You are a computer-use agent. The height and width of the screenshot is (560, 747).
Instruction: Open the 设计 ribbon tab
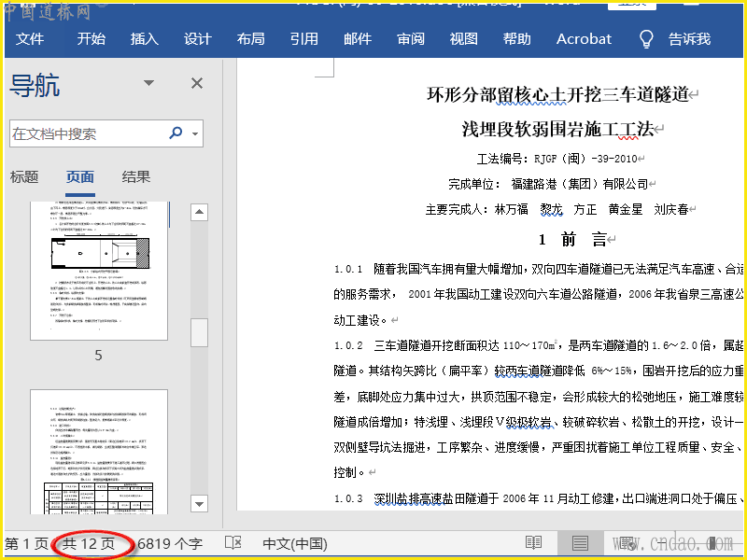(197, 39)
